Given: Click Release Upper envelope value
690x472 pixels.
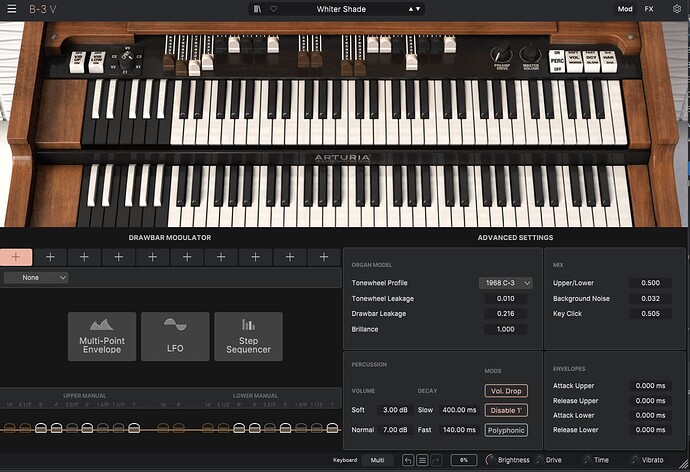Looking at the screenshot, I should pos(650,401).
